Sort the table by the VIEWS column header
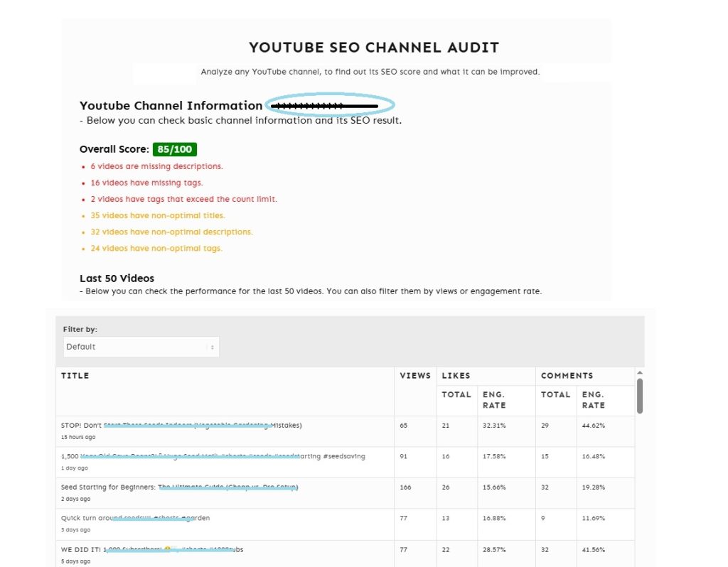Viewport: 728px width, 567px height. click(415, 375)
